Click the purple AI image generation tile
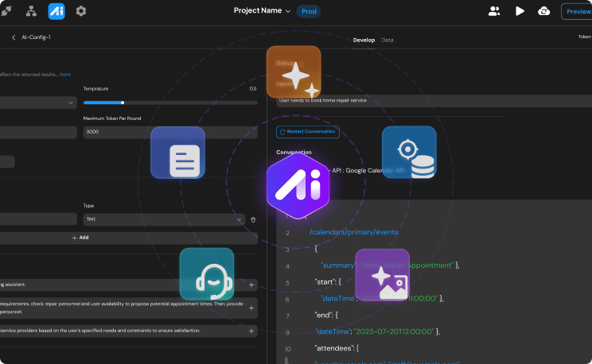592x364 pixels. click(382, 276)
